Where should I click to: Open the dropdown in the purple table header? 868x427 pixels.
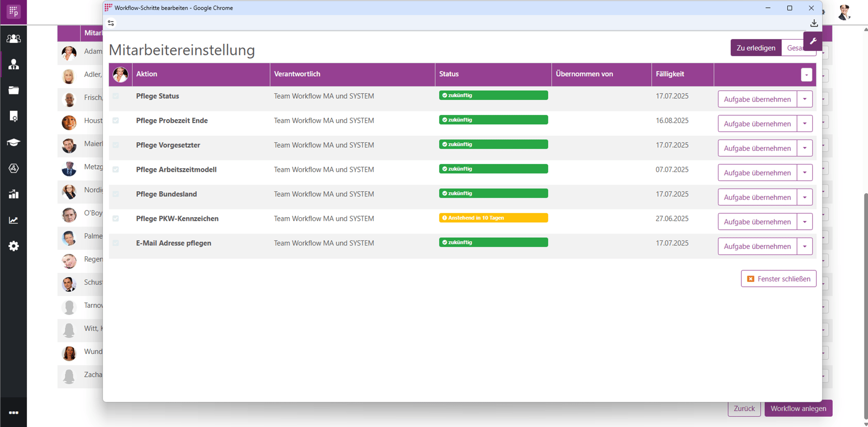(x=806, y=75)
